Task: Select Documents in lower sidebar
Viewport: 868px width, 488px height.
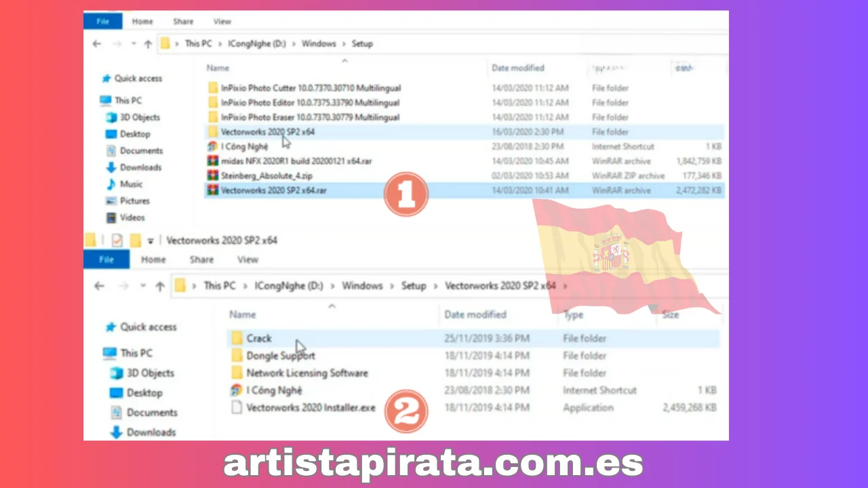Action: point(143,412)
